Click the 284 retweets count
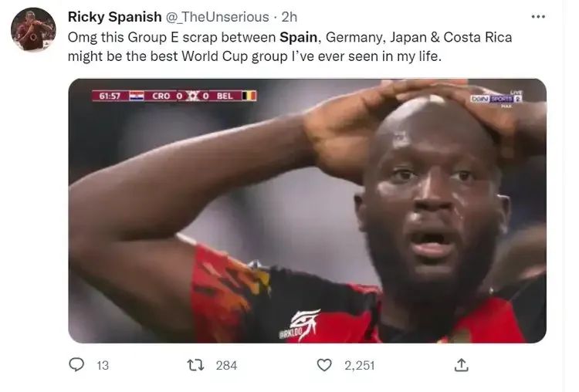Image resolution: width=579 pixels, height=392 pixels. click(x=226, y=366)
